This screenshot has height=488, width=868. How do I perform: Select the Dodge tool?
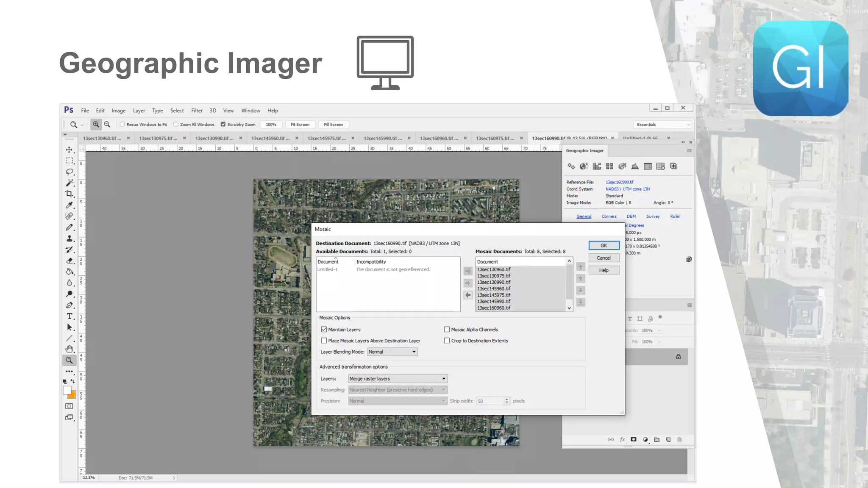(x=69, y=294)
